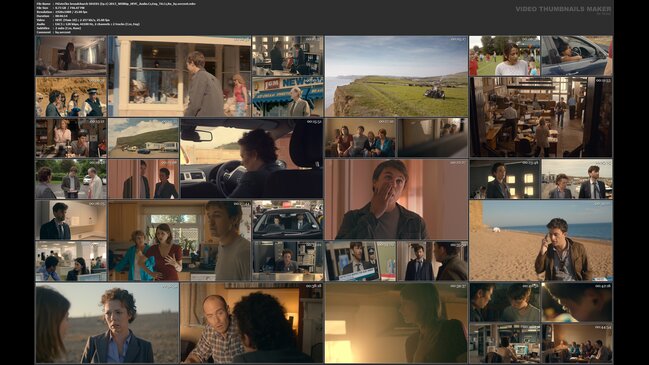Select the newsagent shopfront awning thumbnail
The image size is (649, 365).
click(x=288, y=97)
